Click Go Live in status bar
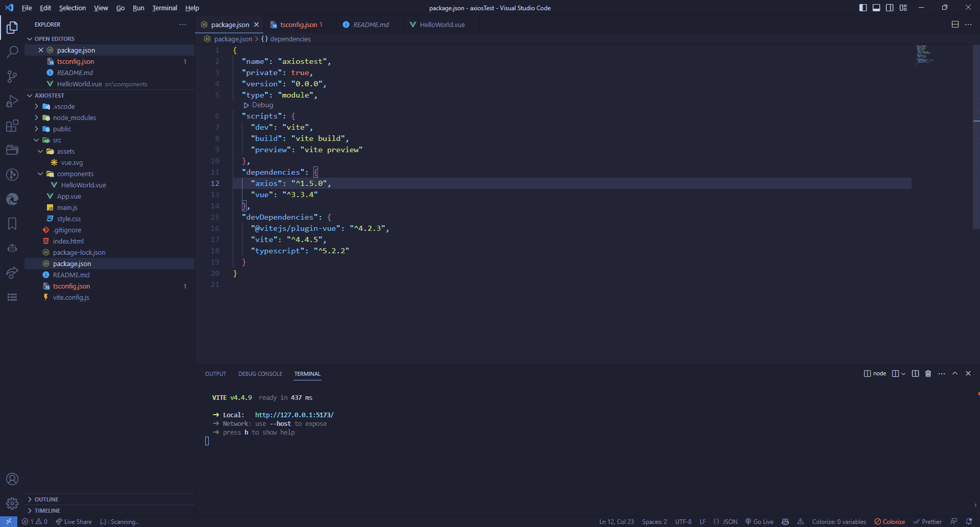980x527 pixels. (759, 521)
